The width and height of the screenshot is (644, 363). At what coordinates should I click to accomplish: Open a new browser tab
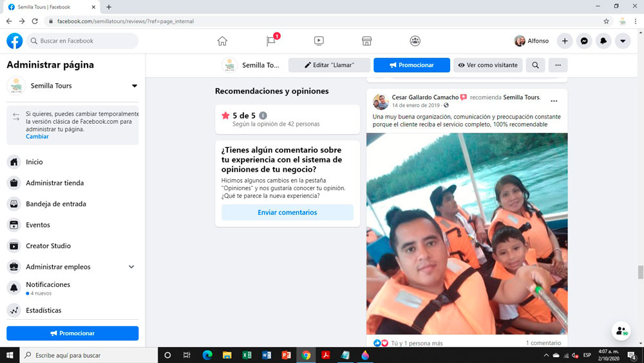click(109, 7)
